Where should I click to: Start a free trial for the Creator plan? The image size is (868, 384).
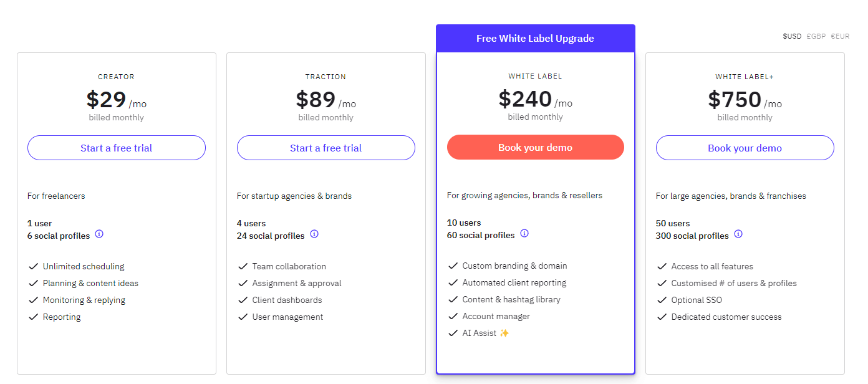click(116, 148)
